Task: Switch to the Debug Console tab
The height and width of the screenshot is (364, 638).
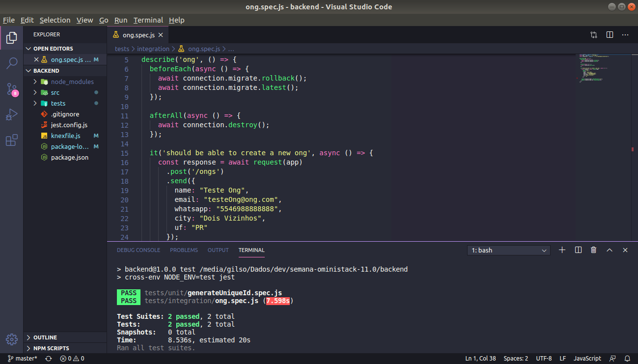Action: pos(139,250)
